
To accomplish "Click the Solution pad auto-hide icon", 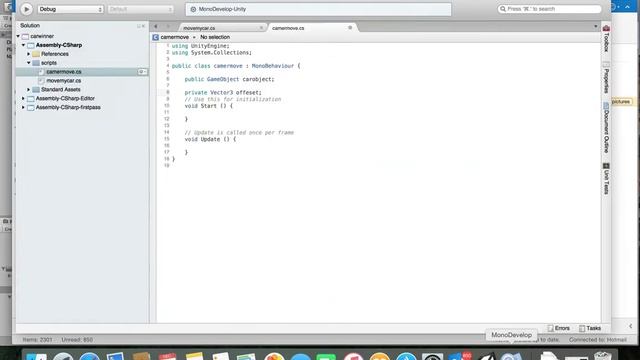I will pos(139,26).
